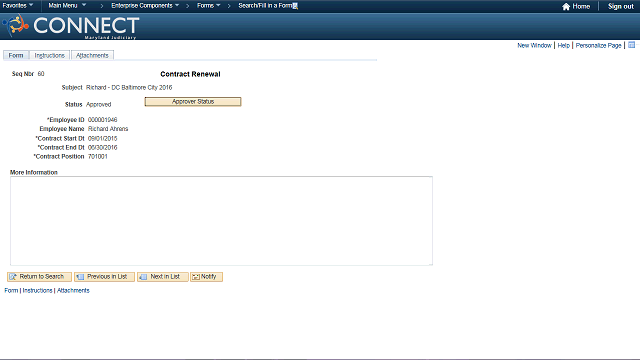Click the Seq Nbr value 60
This screenshot has width=640, height=360.
pos(41,74)
